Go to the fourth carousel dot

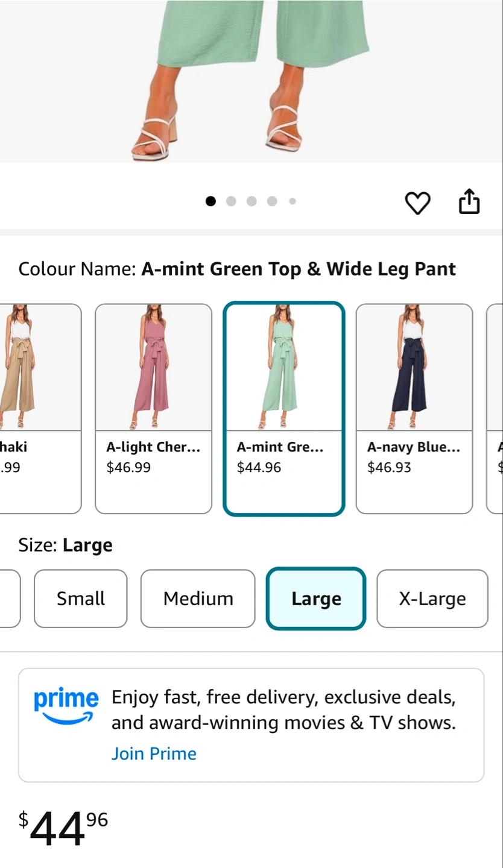[272, 201]
